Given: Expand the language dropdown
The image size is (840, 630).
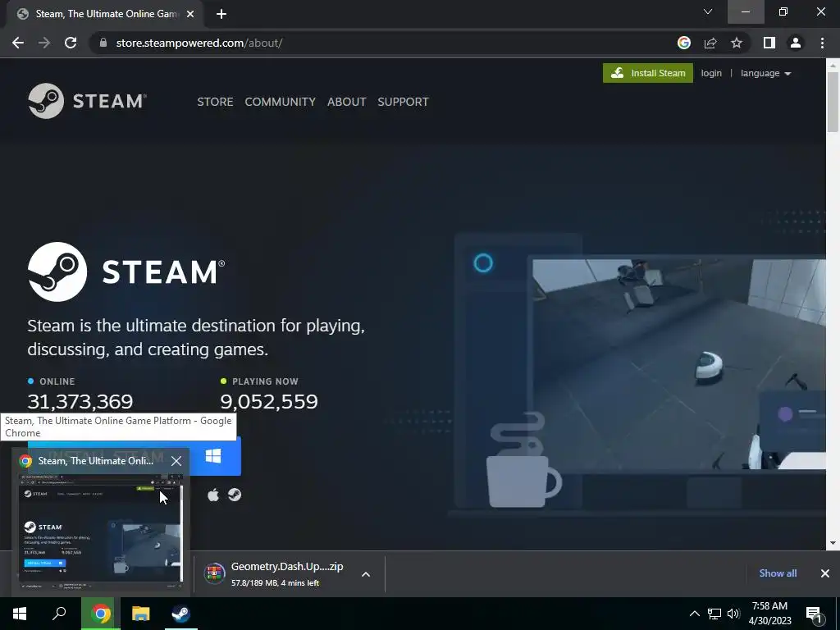Looking at the screenshot, I should [x=765, y=73].
